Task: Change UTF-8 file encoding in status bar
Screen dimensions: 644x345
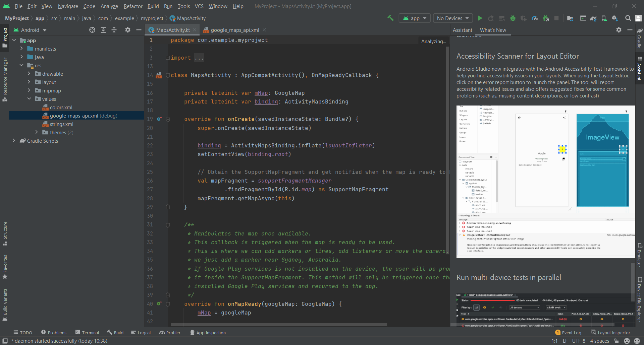Action: [579, 341]
